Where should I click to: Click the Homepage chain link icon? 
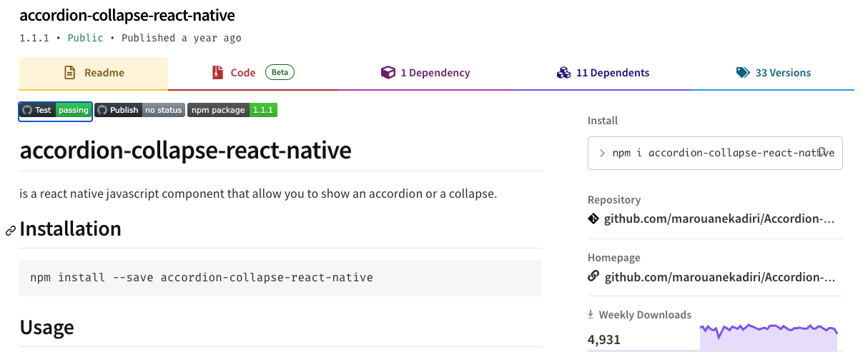[x=593, y=276]
